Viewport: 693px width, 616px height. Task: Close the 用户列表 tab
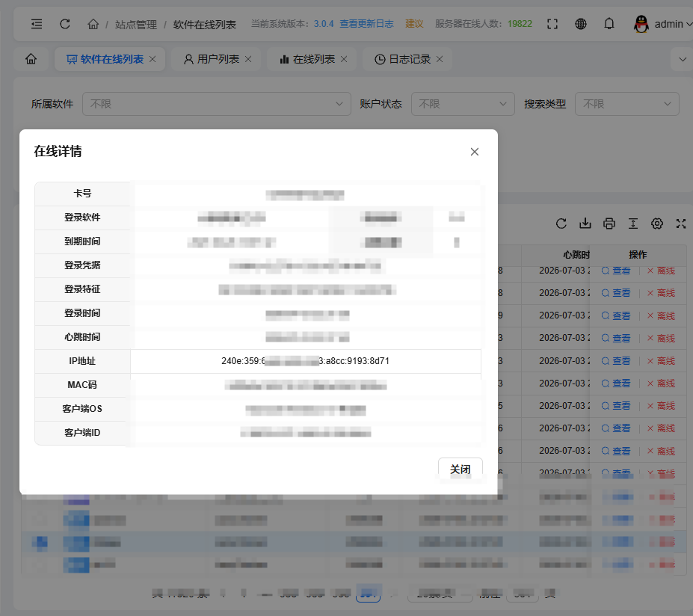248,59
